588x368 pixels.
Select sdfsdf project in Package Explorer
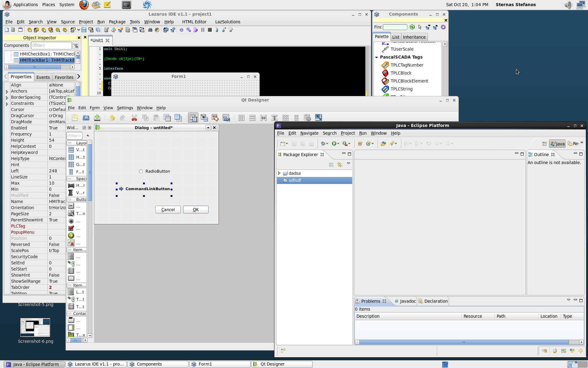coord(315,181)
